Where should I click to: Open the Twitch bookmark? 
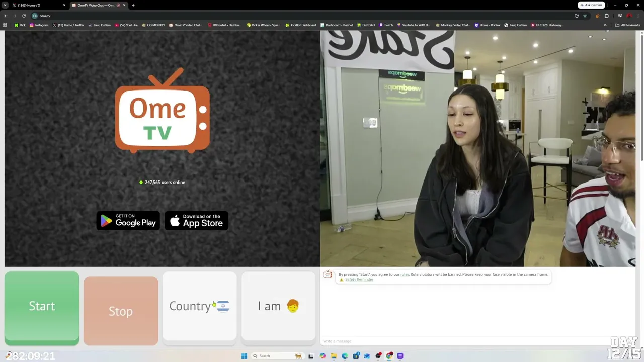[386, 25]
